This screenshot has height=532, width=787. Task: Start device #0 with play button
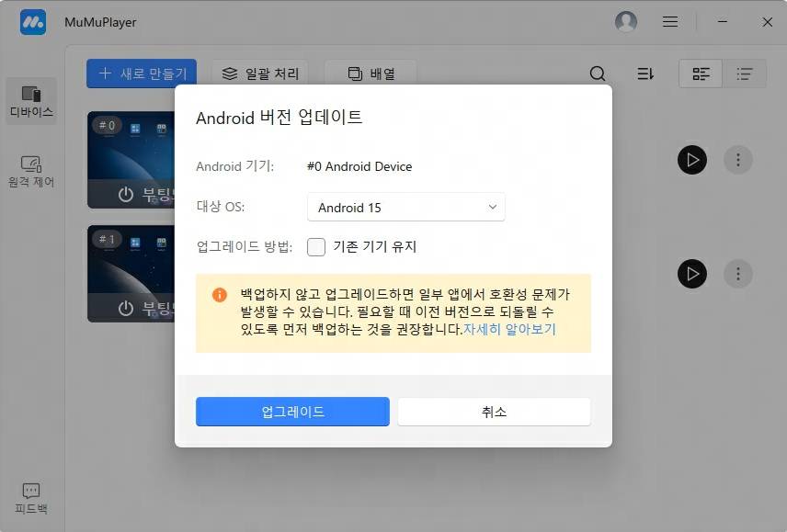point(692,160)
